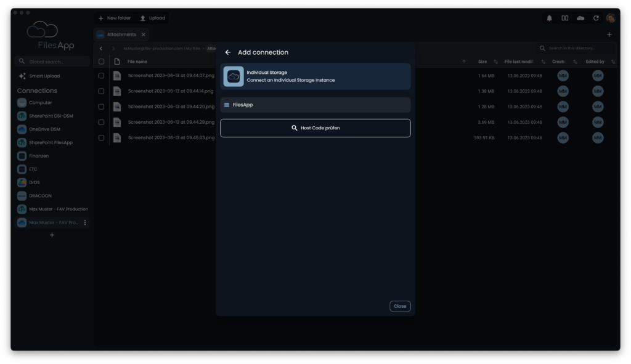Image resolution: width=631 pixels, height=364 pixels.
Task: Sort by the Size column header
Action: pos(482,62)
